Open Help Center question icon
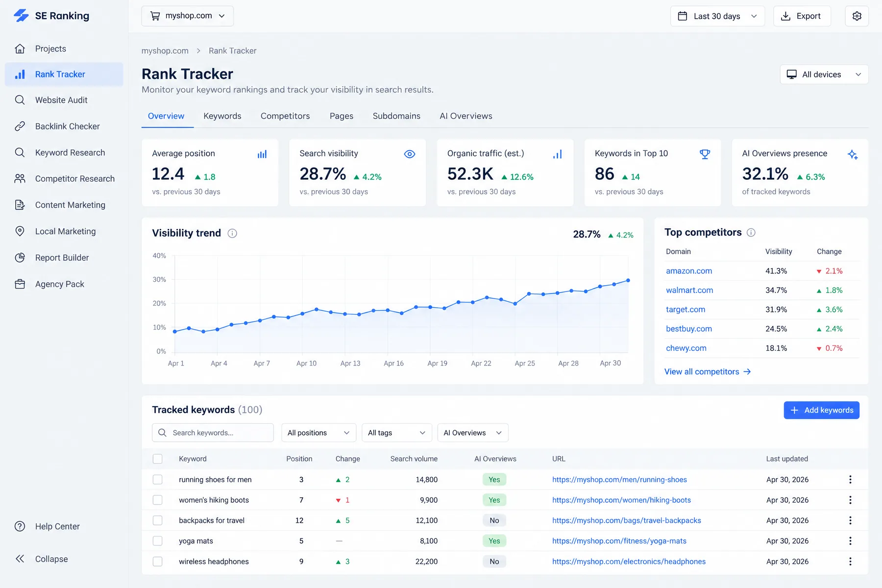The height and width of the screenshot is (588, 882). tap(20, 526)
